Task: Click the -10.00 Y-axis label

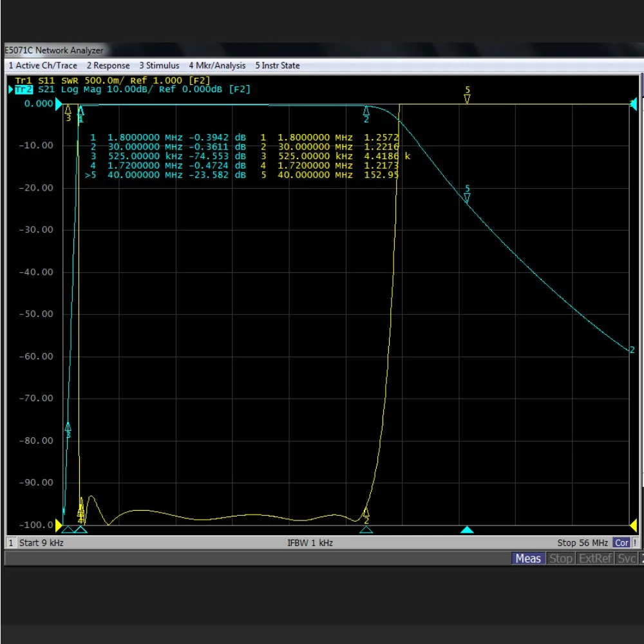Action: [36, 146]
